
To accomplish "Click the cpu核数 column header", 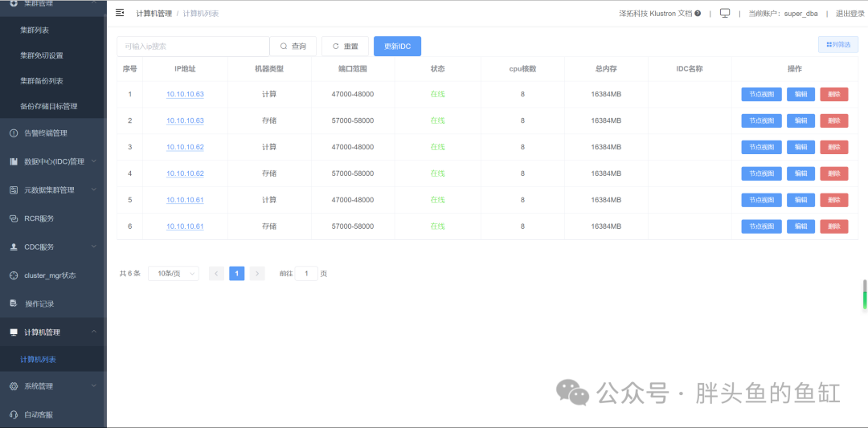I will [x=522, y=69].
